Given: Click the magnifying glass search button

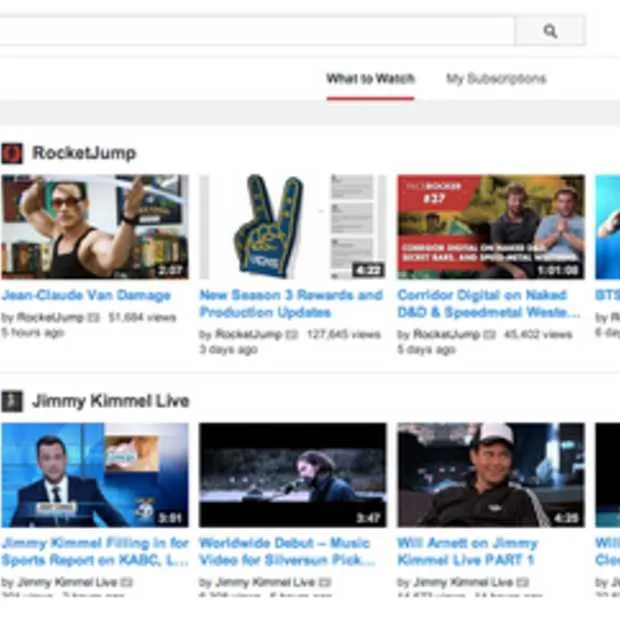Looking at the screenshot, I should click(550, 31).
